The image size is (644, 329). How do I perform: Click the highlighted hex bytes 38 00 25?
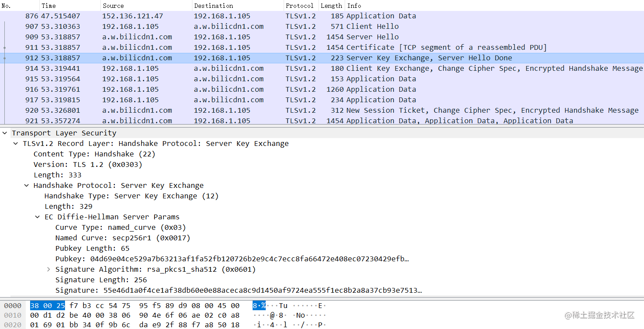tap(48, 305)
